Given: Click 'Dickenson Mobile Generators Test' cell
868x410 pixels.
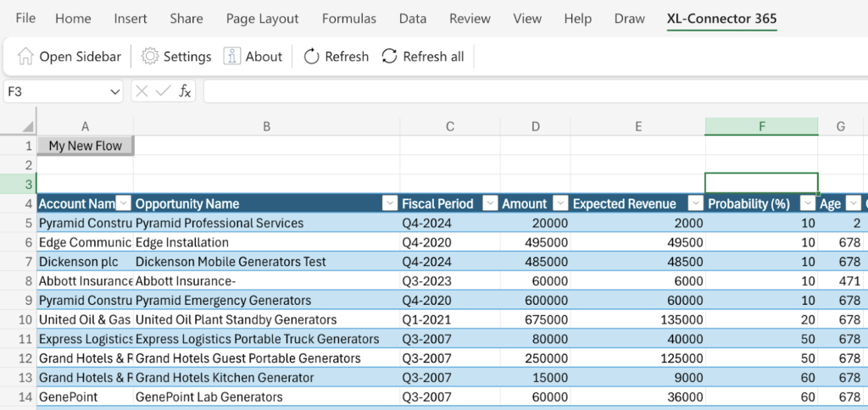Looking at the screenshot, I should 267,262.
